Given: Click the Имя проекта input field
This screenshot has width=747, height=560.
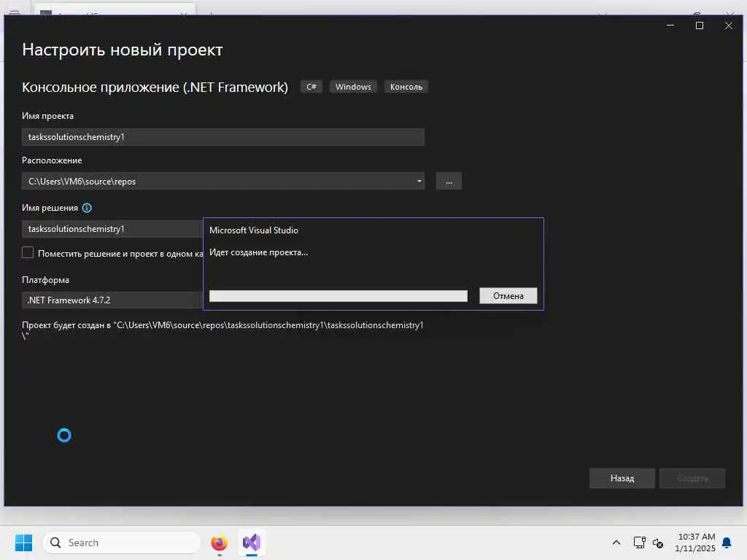Looking at the screenshot, I should [x=223, y=137].
